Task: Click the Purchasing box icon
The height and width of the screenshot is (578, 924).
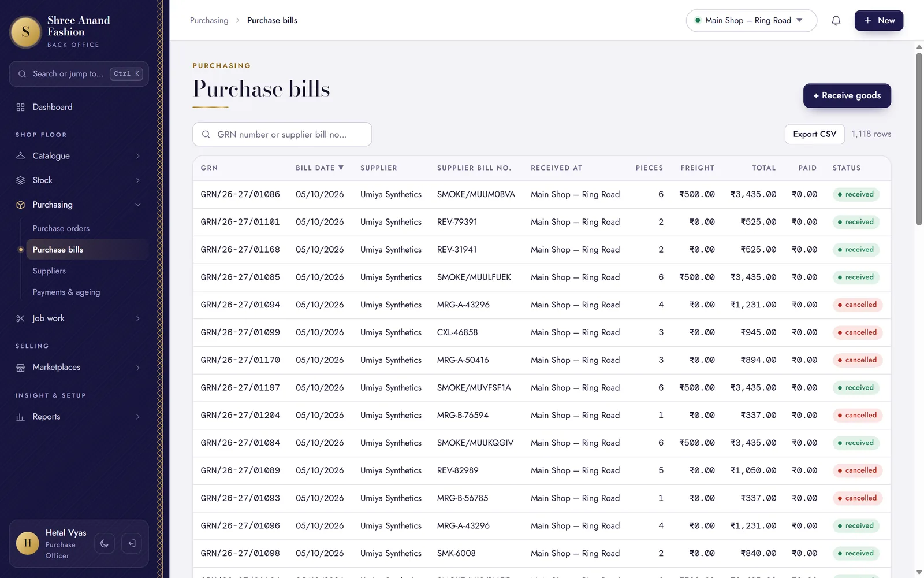Action: coord(21,205)
